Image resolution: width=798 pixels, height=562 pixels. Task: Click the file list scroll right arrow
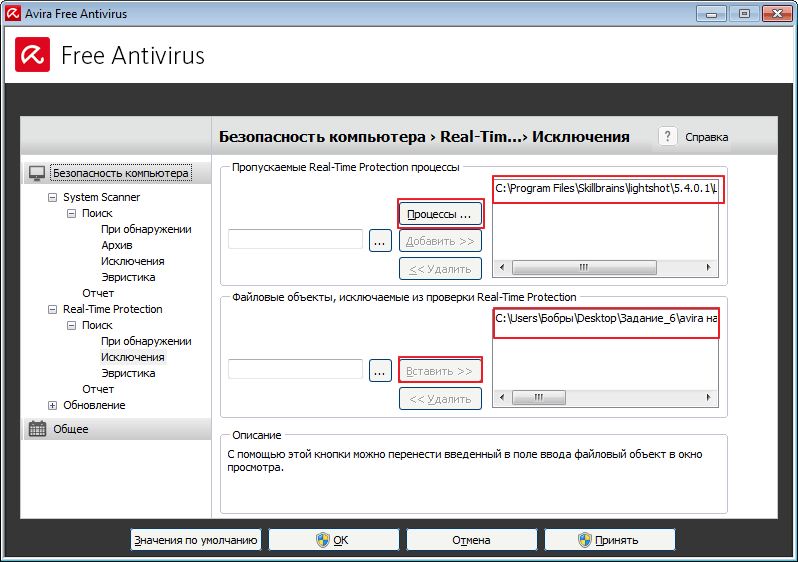point(708,398)
